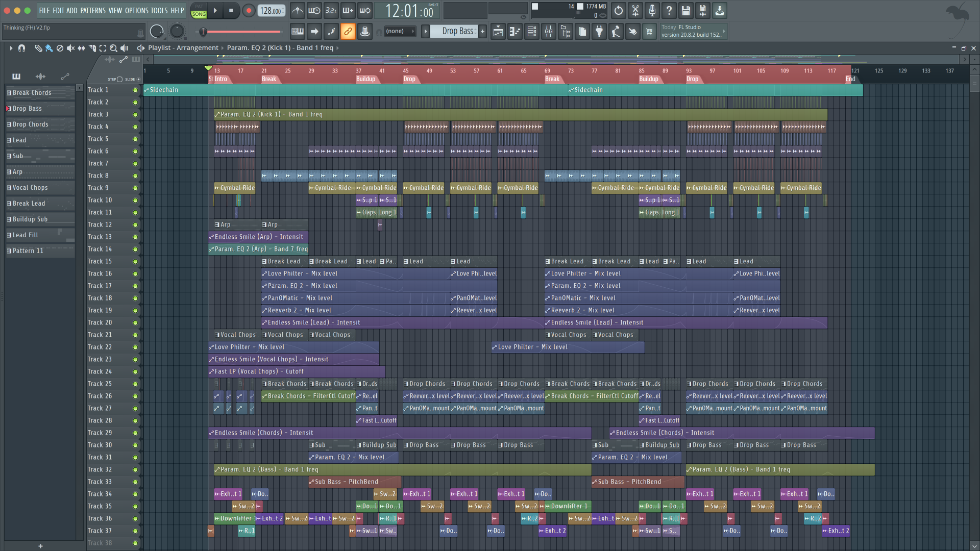
Task: Toggle typing keyboard to piano icon
Action: (x=298, y=32)
